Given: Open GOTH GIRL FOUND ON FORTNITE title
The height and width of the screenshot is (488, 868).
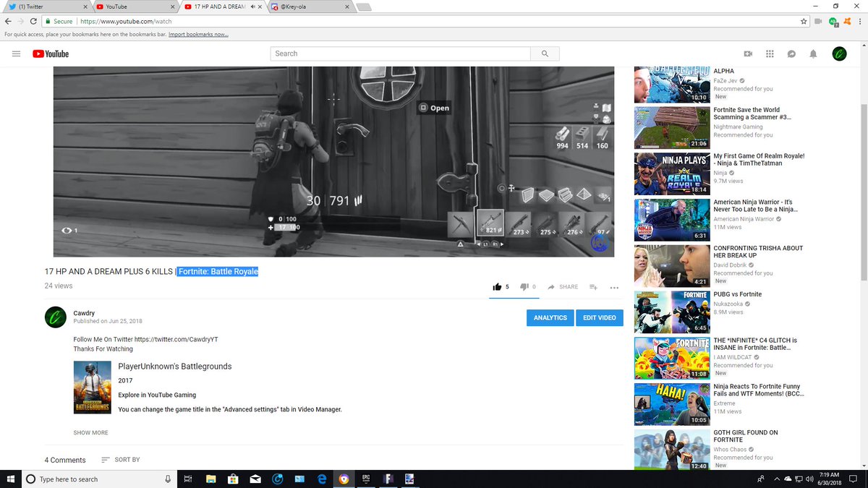Looking at the screenshot, I should pyautogui.click(x=746, y=436).
